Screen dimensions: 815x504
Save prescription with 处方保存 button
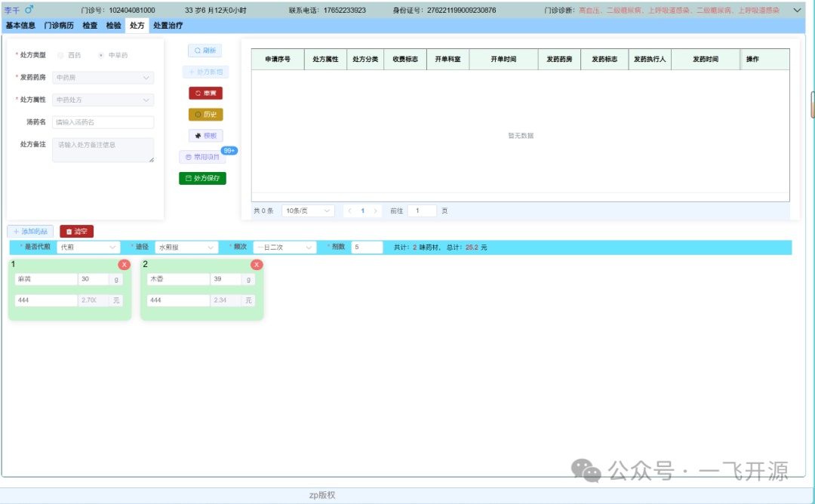pyautogui.click(x=202, y=178)
